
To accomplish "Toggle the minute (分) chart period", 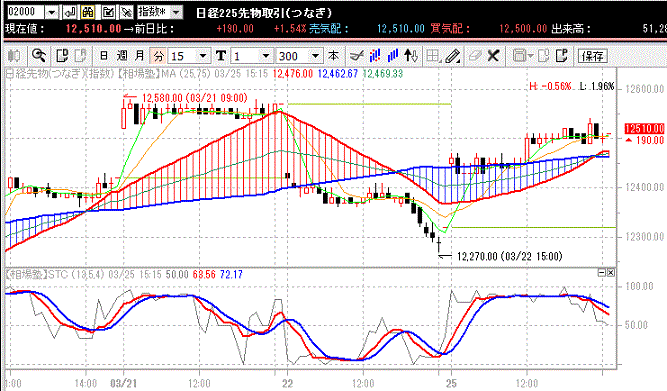I will (x=158, y=56).
